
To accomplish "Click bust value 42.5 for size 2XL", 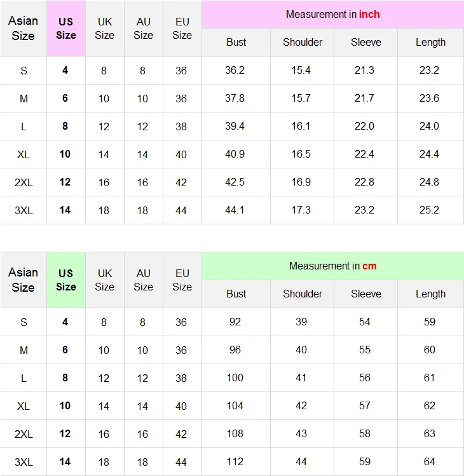I will (x=235, y=182).
